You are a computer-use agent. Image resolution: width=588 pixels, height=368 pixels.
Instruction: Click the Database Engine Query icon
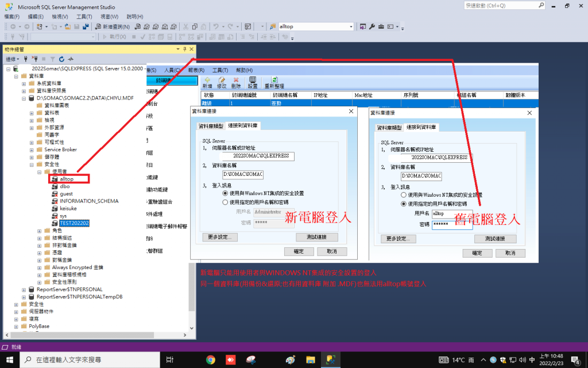point(138,26)
